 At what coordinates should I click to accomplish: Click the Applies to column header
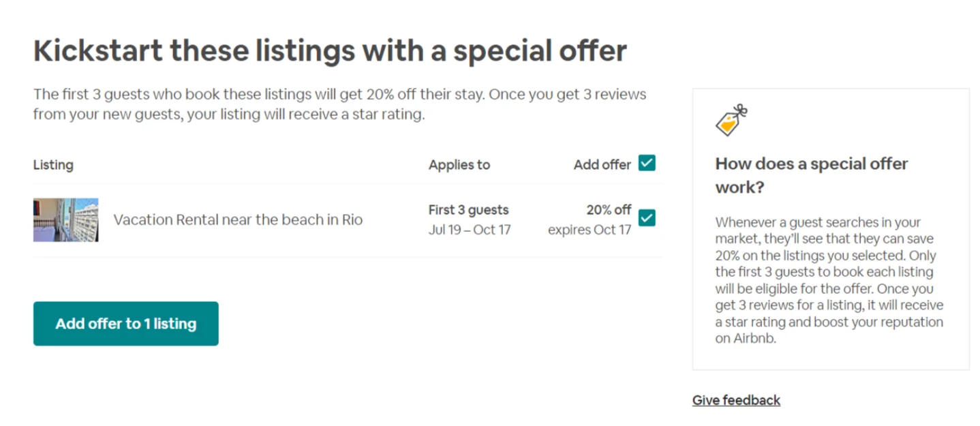(459, 164)
